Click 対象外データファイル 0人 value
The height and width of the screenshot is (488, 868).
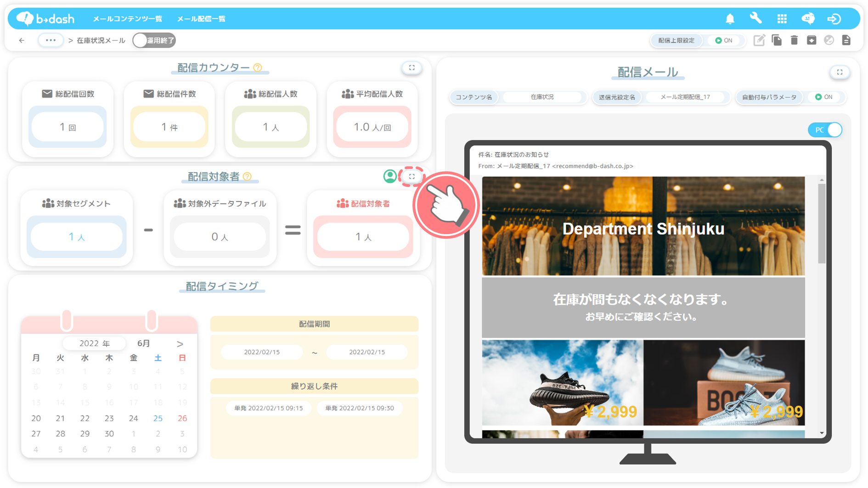click(x=220, y=237)
